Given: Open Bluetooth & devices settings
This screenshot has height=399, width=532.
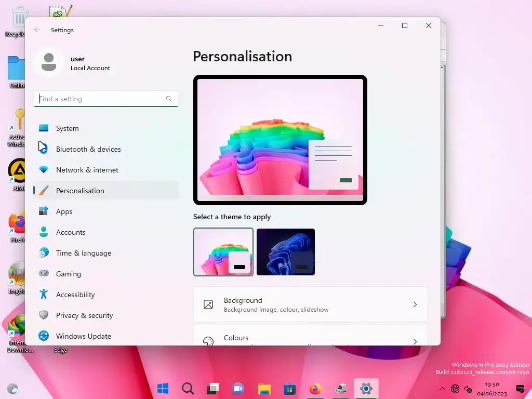Looking at the screenshot, I should tap(106, 149).
